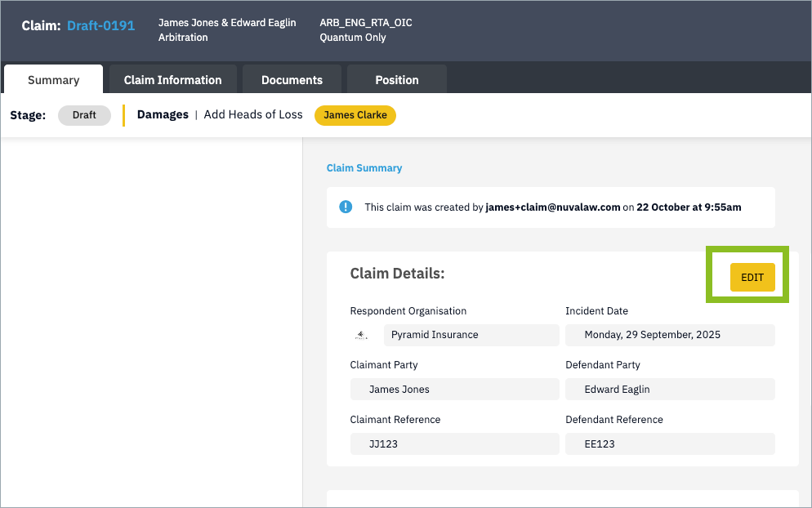Open the Draft-0191 claim link
Viewport: 812px width, 508px height.
click(x=100, y=25)
